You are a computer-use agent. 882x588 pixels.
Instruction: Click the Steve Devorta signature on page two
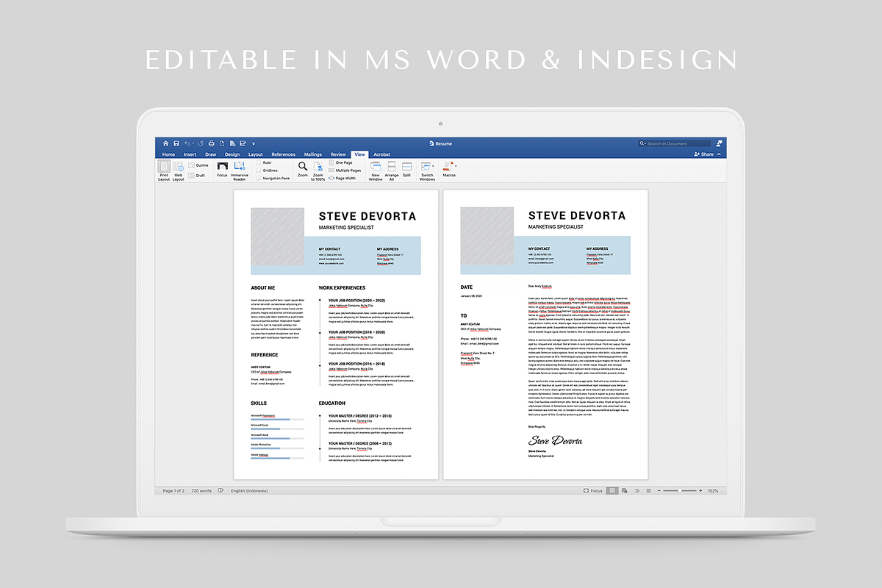coord(556,440)
